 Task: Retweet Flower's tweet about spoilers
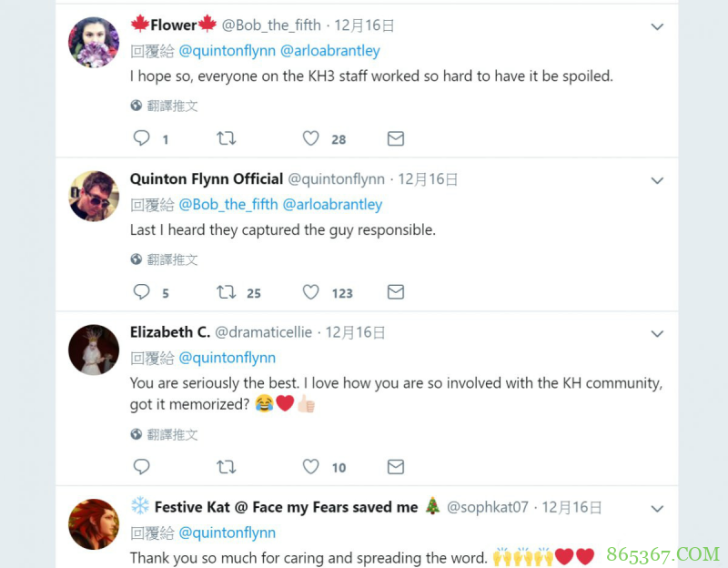pyautogui.click(x=226, y=138)
